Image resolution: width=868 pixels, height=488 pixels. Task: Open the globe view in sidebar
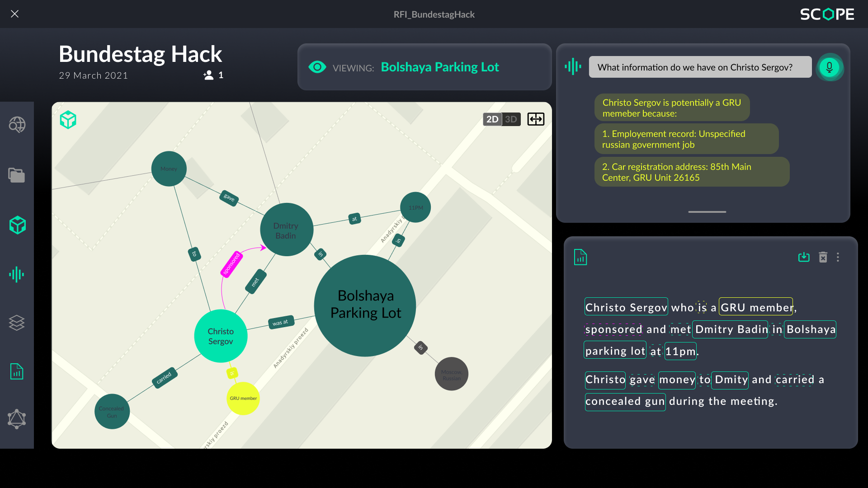tap(17, 125)
